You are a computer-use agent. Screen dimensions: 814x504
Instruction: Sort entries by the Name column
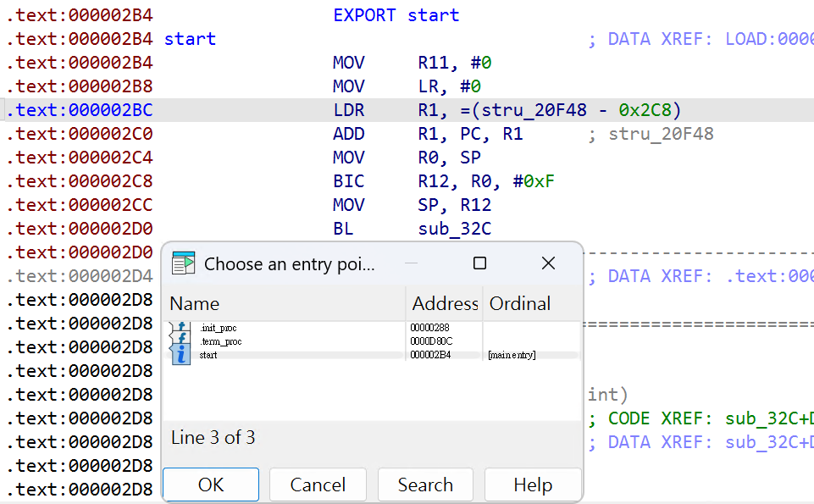click(284, 303)
